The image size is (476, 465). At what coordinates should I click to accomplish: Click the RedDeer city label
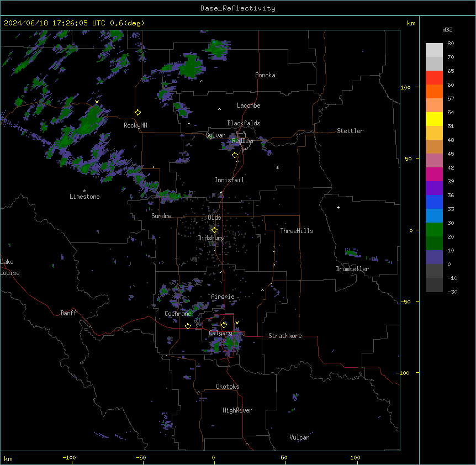click(243, 141)
